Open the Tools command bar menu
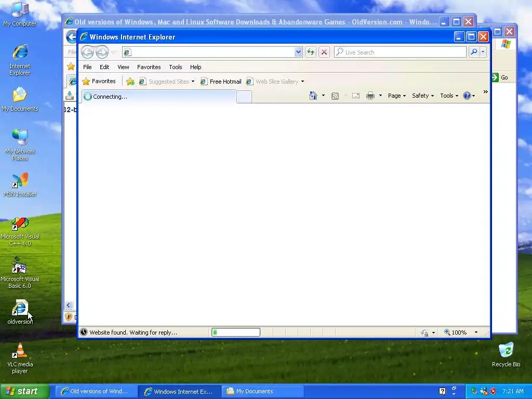The image size is (532, 399). tap(449, 96)
